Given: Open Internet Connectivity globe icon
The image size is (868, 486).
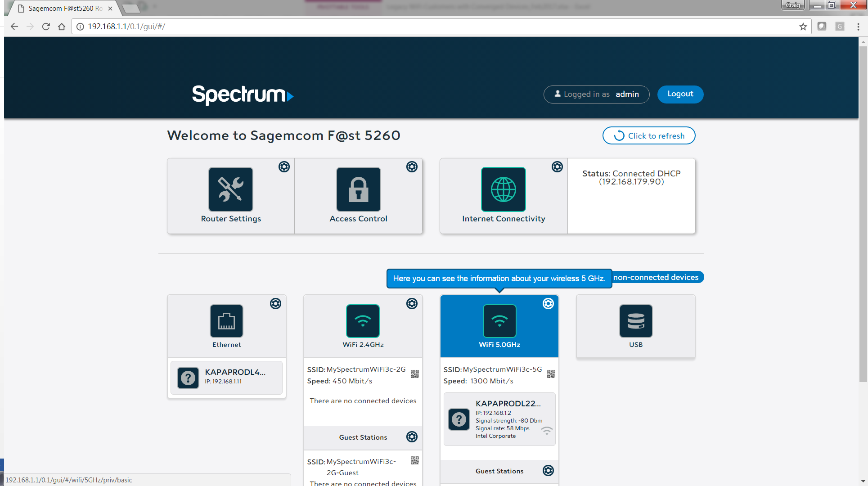Looking at the screenshot, I should pos(504,189).
